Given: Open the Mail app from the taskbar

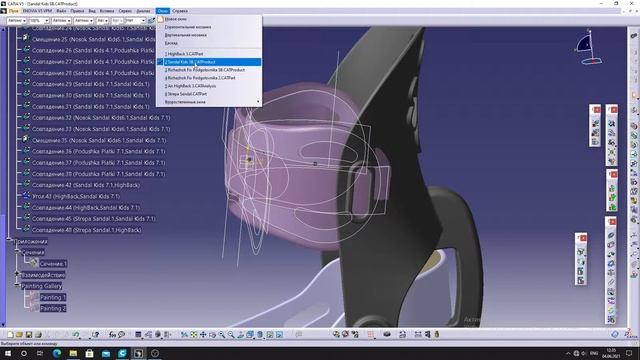Looking at the screenshot, I should point(106,353).
